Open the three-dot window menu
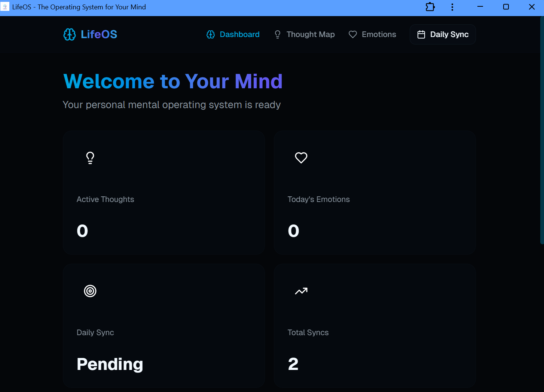This screenshot has width=544, height=392. coord(452,7)
